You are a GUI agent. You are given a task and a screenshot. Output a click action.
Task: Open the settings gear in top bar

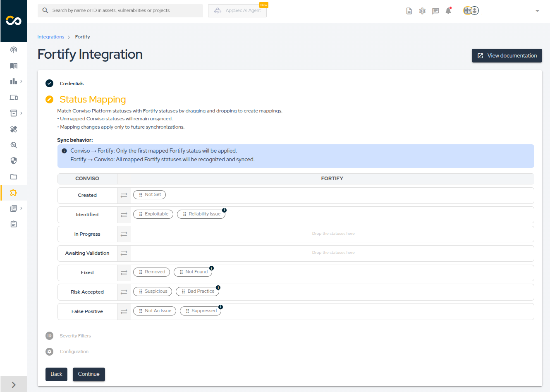pos(422,11)
